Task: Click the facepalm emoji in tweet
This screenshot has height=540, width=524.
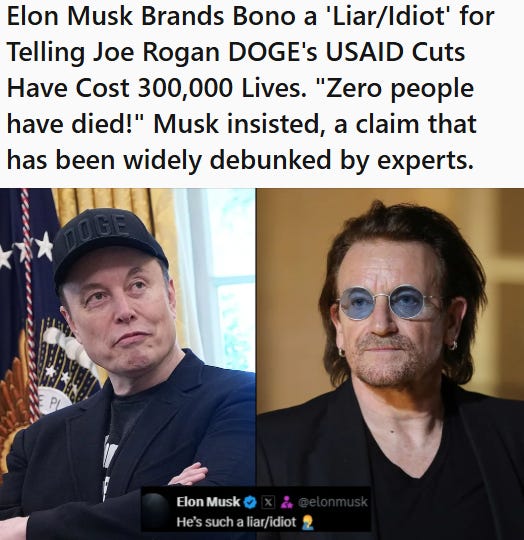Action: pos(307,522)
